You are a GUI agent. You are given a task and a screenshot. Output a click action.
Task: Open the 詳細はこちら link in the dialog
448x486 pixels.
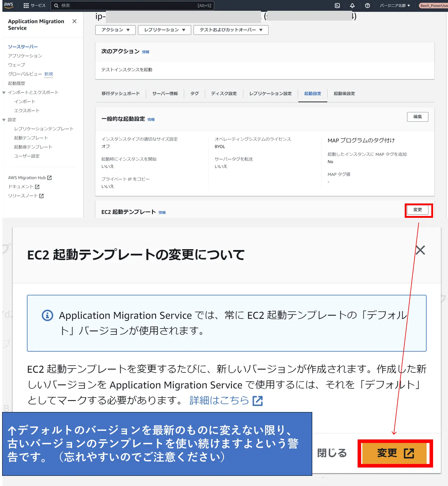(x=226, y=400)
